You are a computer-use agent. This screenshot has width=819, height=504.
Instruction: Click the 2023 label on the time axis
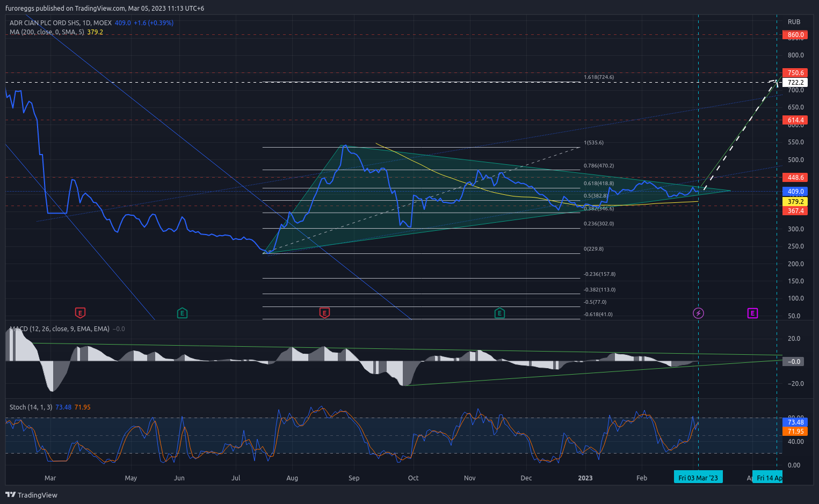click(585, 478)
